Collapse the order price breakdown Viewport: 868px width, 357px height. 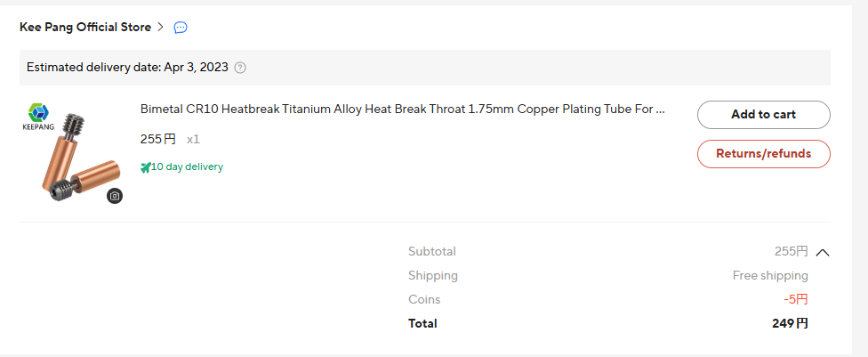pyautogui.click(x=823, y=252)
